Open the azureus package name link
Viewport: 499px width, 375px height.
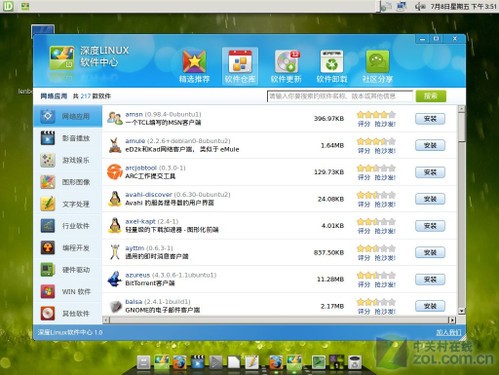point(137,275)
